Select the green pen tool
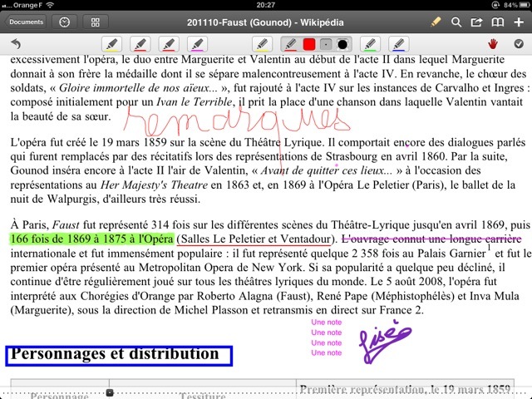The image size is (532, 399). coord(370,43)
